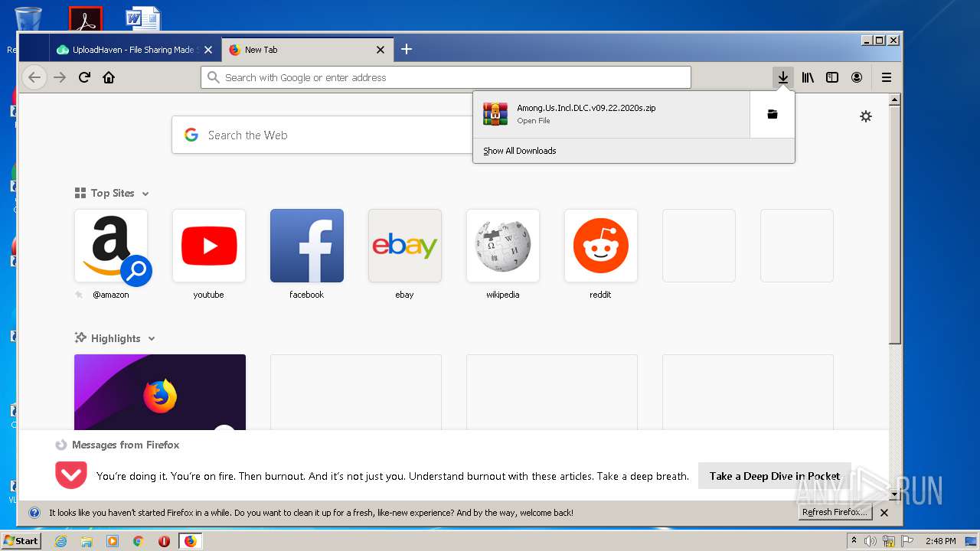Select the Adobe Acrobat desktop icon
The height and width of the screenshot is (551, 980).
86,18
